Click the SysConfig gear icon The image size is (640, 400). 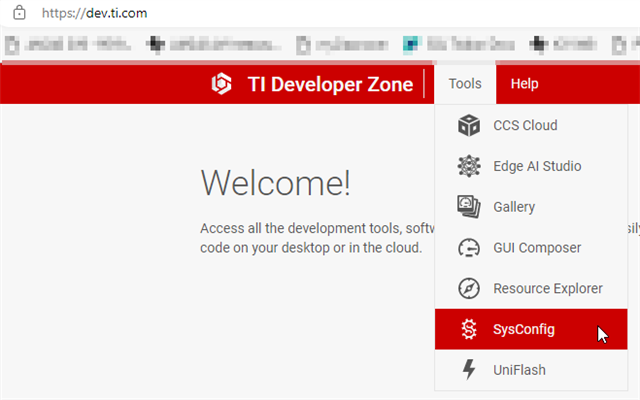469,329
